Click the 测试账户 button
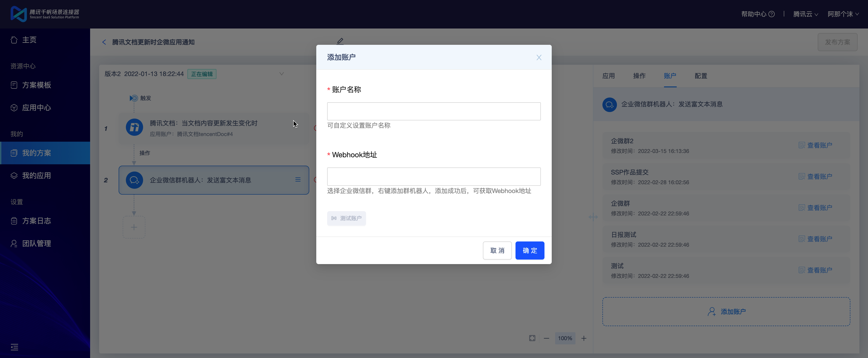The height and width of the screenshot is (358, 868). pos(346,218)
